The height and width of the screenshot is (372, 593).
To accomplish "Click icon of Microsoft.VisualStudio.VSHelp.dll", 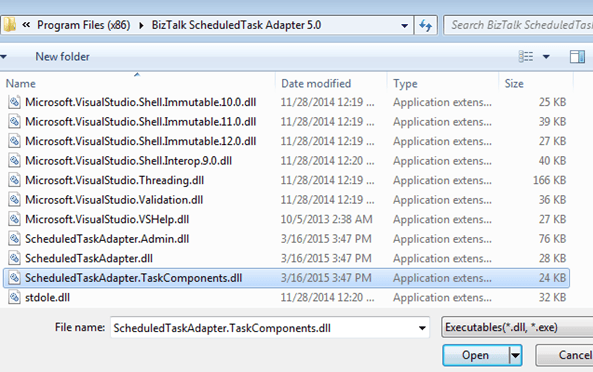I will coord(14,219).
